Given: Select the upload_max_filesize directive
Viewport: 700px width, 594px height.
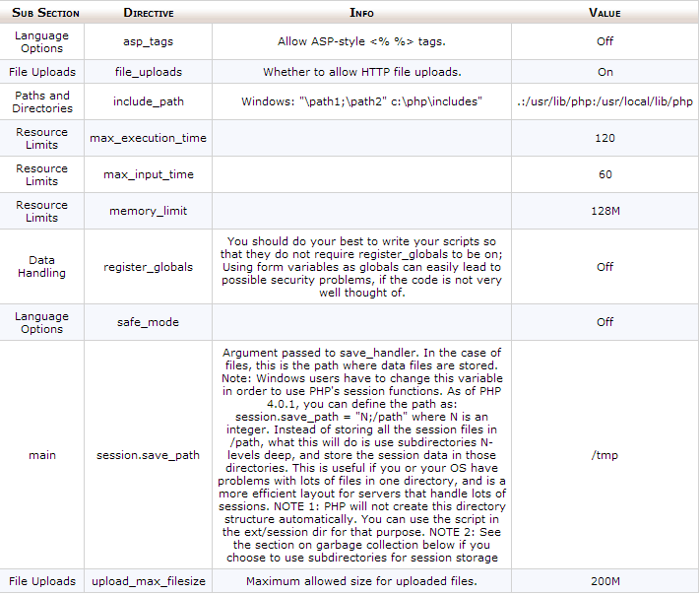Looking at the screenshot, I should point(149,581).
